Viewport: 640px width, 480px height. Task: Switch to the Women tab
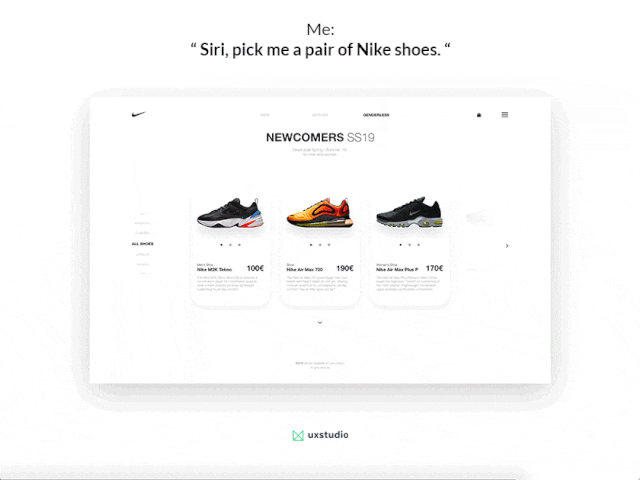point(320,115)
